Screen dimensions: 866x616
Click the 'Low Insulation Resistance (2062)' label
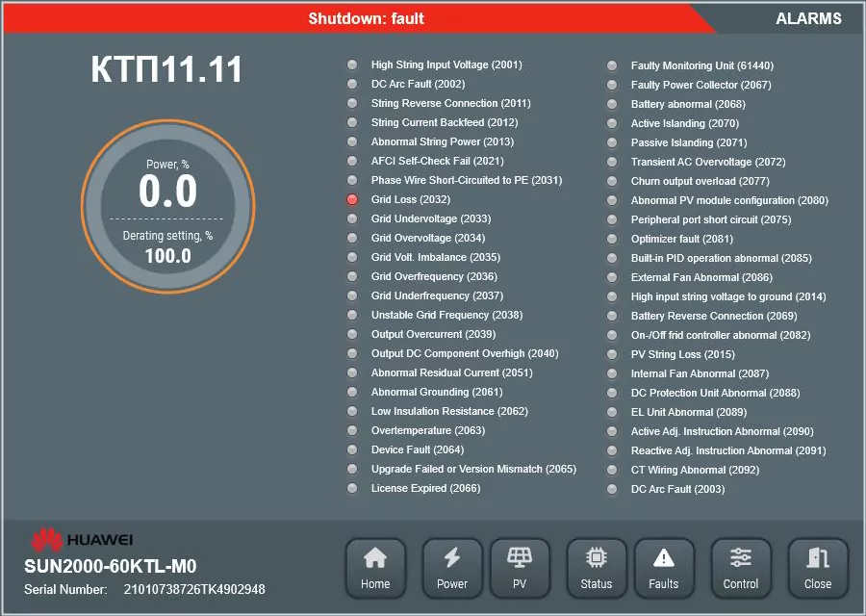click(x=449, y=411)
